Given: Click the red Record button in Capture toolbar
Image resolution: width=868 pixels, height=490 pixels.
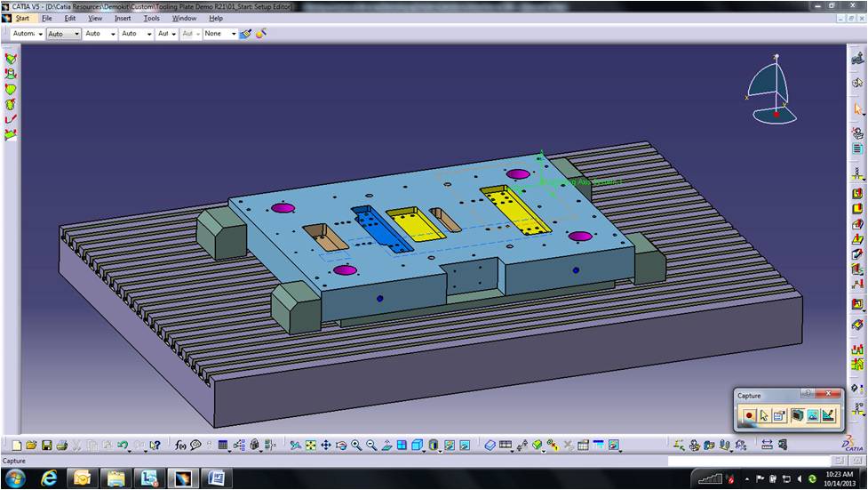Looking at the screenshot, I should 749,415.
